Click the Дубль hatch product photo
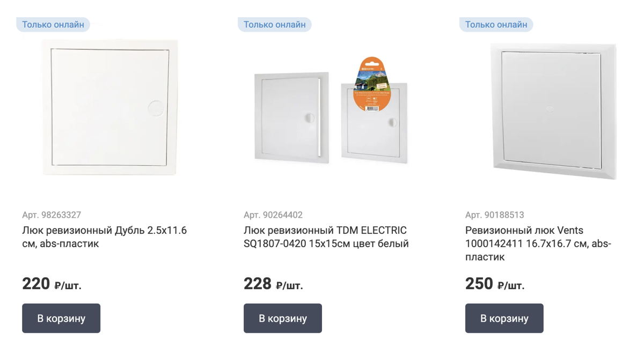644x363 pixels. tap(110, 107)
